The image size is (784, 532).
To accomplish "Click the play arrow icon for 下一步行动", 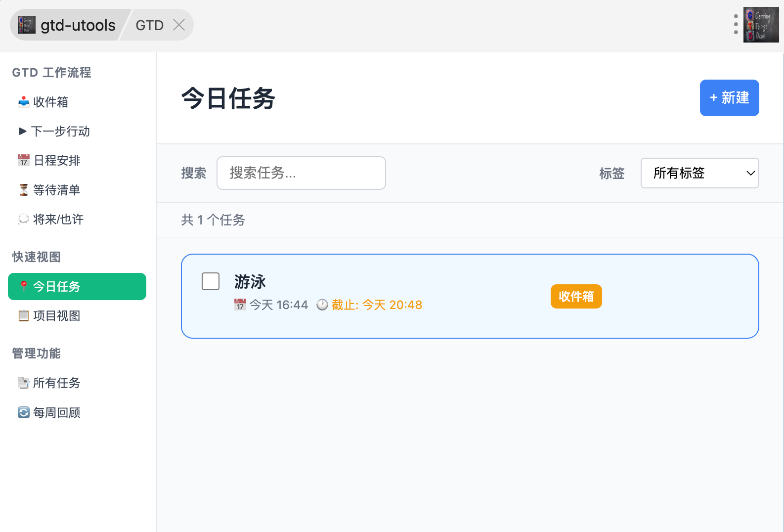I will (x=22, y=131).
